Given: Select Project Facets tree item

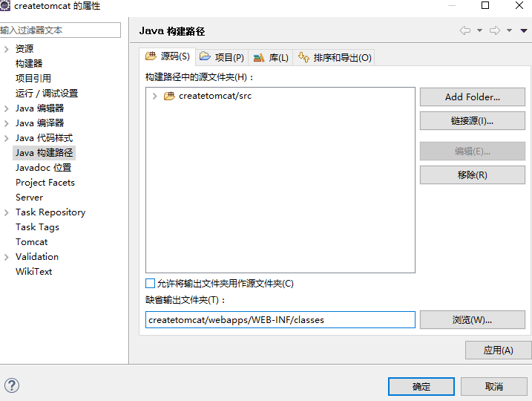Looking at the screenshot, I should click(45, 183).
